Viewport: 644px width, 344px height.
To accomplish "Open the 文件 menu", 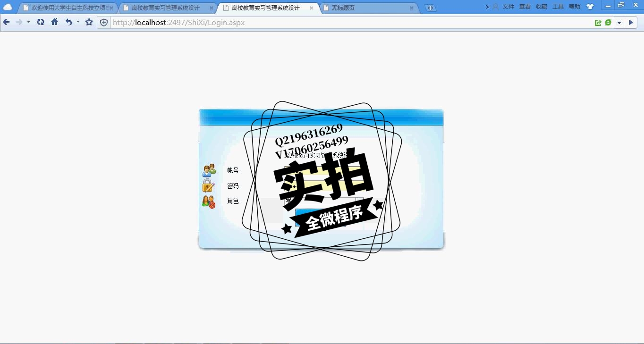I will tap(508, 7).
